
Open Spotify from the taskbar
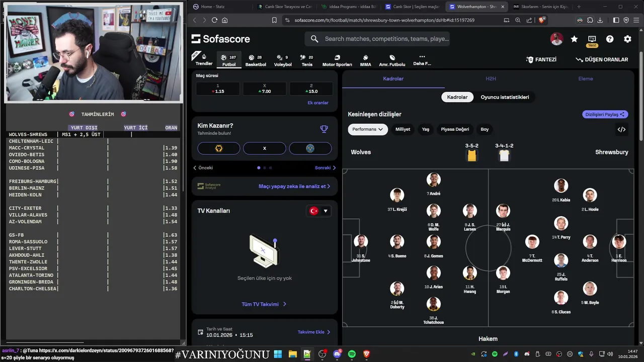pos(352,354)
